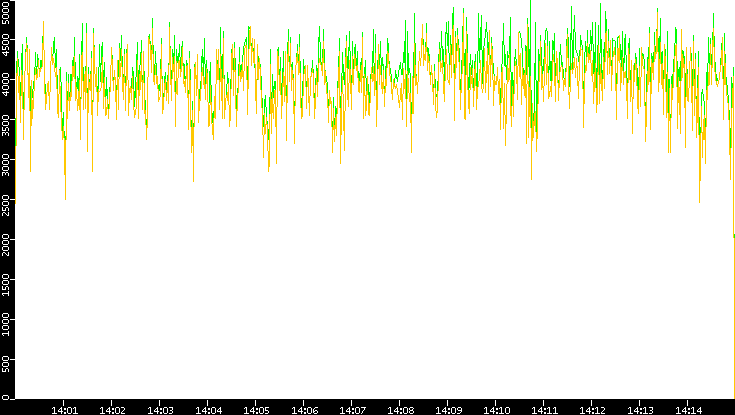Click the 14:03 x-axis tick label
735x415 pixels.
pyautogui.click(x=160, y=411)
